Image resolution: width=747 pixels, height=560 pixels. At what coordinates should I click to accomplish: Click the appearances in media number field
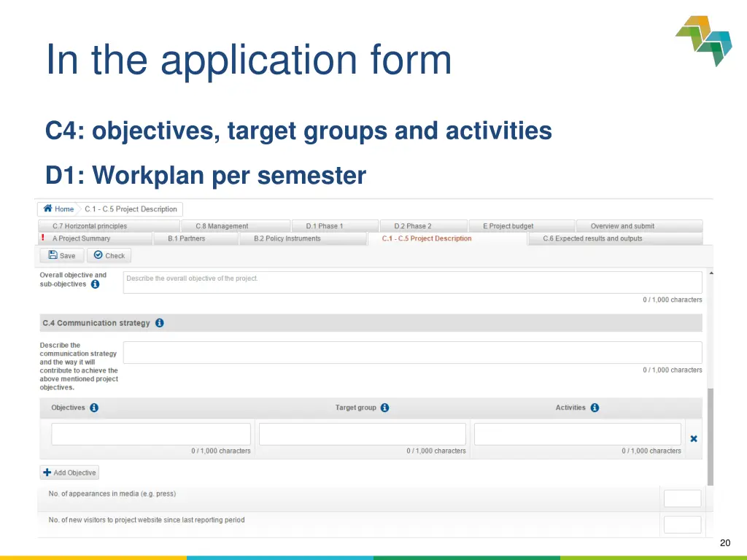pyautogui.click(x=682, y=499)
